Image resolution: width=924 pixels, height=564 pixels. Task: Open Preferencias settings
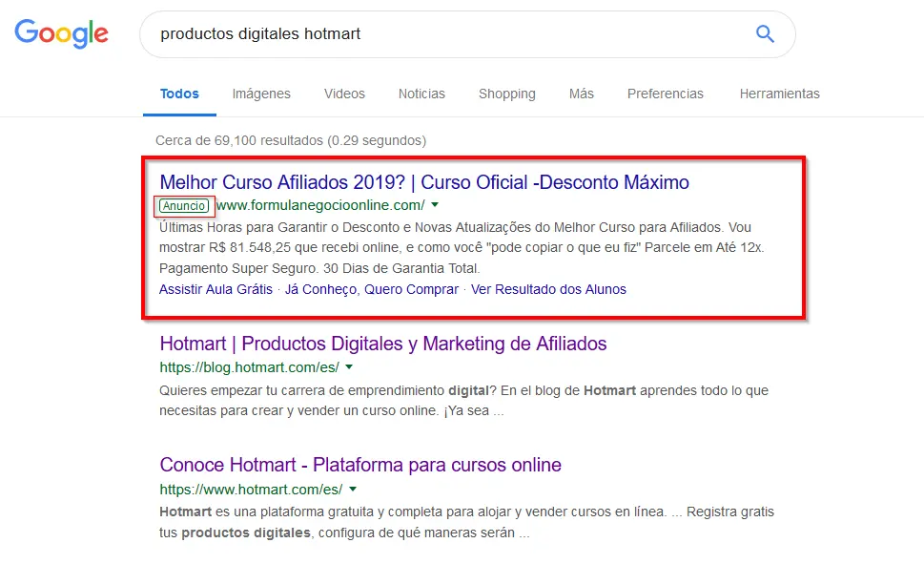pyautogui.click(x=666, y=94)
